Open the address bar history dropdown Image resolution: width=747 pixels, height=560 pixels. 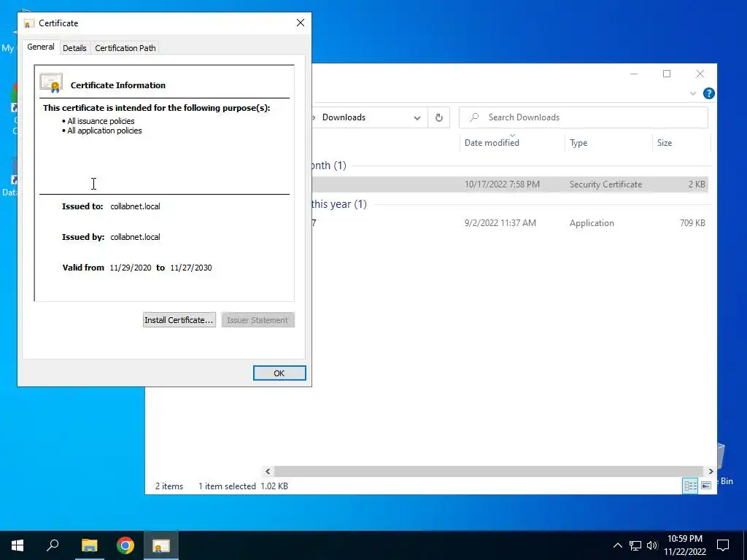click(x=417, y=117)
